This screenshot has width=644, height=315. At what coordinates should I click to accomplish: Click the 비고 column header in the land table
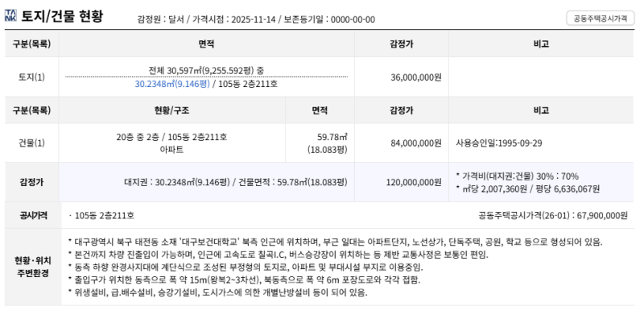click(x=541, y=44)
